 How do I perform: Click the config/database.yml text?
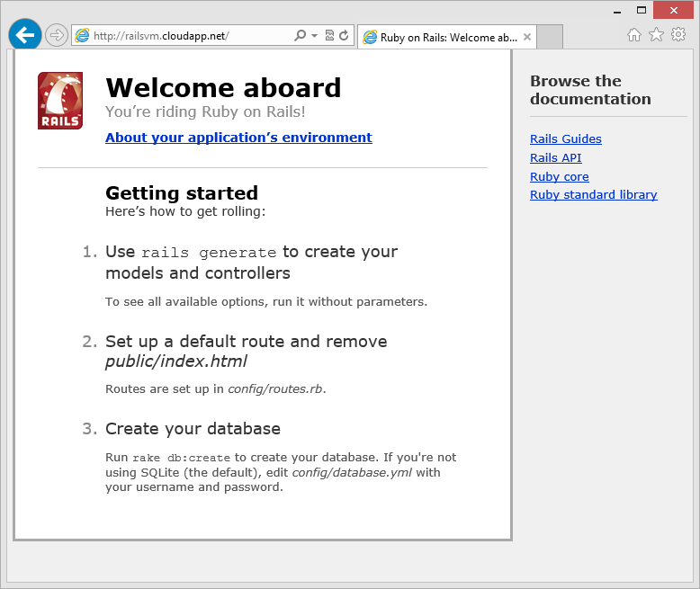click(352, 472)
